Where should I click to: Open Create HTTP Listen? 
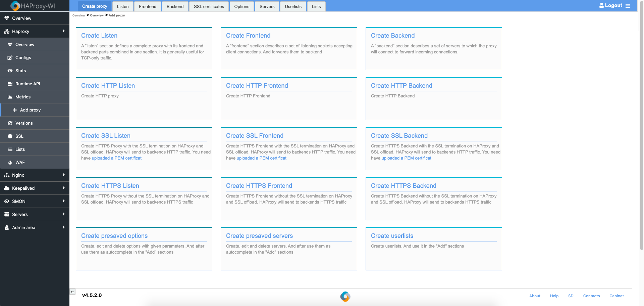(108, 86)
